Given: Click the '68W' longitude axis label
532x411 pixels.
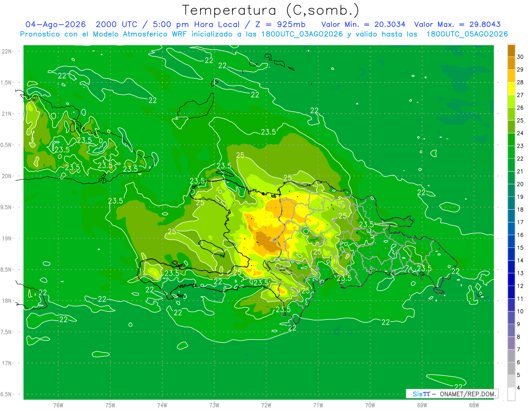Looking at the screenshot, I should pos(474,405).
